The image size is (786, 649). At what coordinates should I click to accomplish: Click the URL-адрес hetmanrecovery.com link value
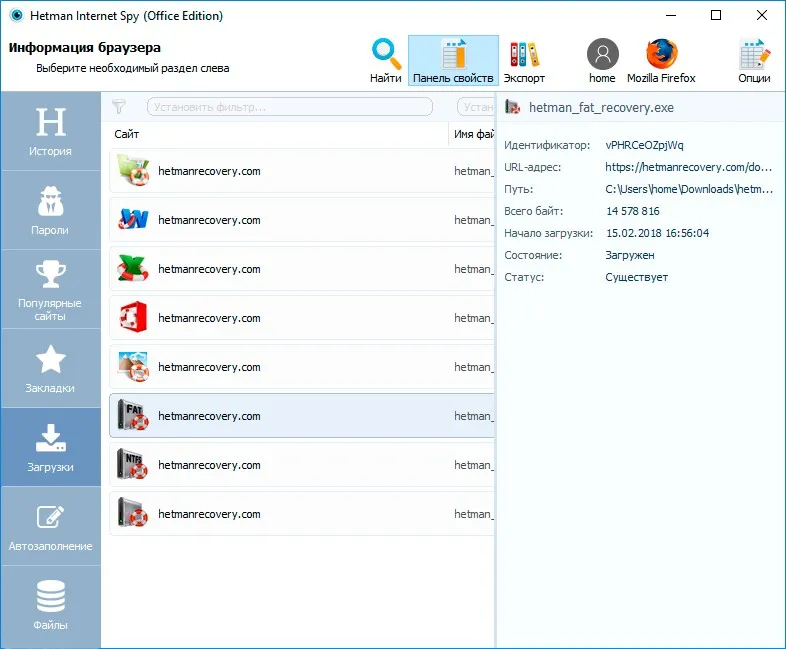point(689,167)
